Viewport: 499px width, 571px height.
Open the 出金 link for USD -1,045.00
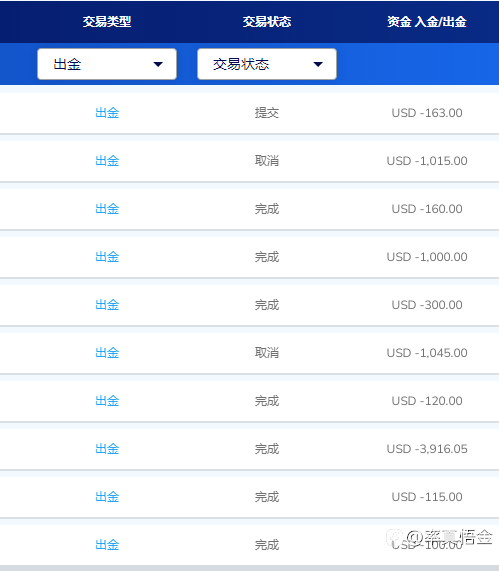(x=107, y=353)
